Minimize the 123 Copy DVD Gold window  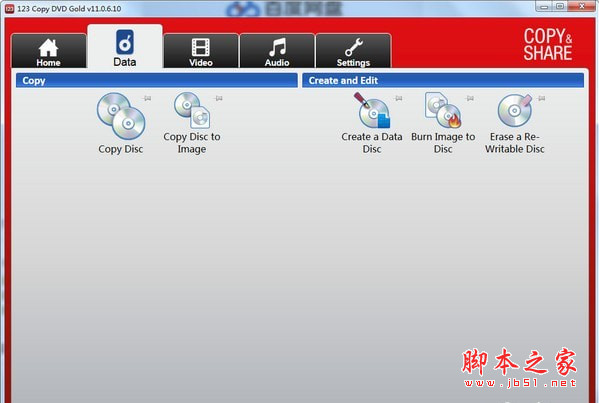click(x=544, y=6)
